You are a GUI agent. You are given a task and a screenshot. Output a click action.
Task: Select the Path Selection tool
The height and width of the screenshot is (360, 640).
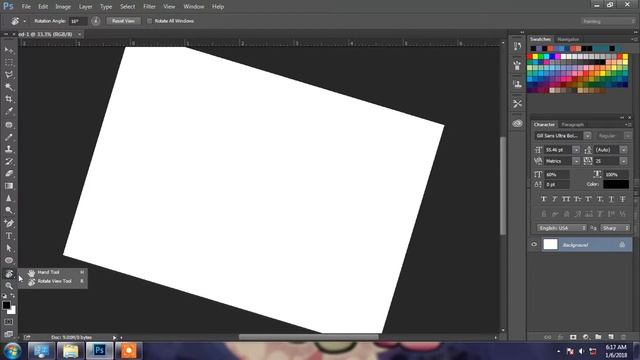pyautogui.click(x=9, y=248)
